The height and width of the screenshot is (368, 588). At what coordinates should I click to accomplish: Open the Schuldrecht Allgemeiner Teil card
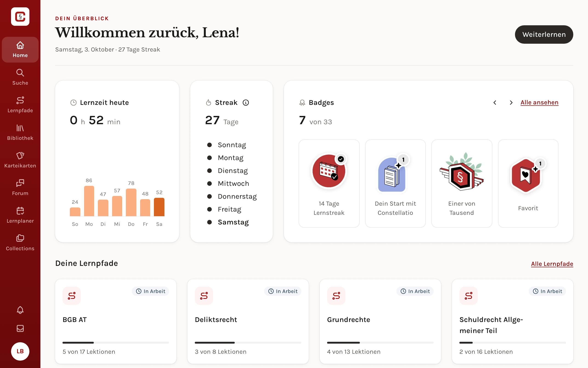(x=512, y=322)
